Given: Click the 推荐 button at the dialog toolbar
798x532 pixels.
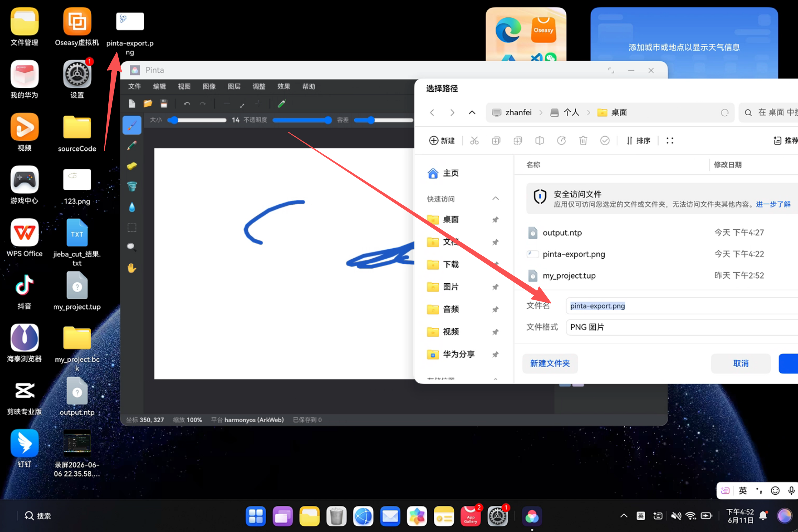Looking at the screenshot, I should tap(785, 141).
